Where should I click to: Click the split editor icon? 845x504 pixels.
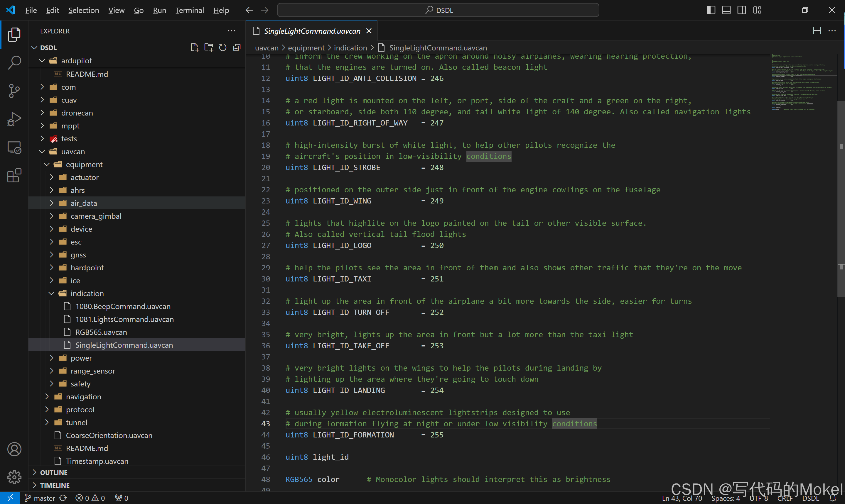pyautogui.click(x=817, y=31)
